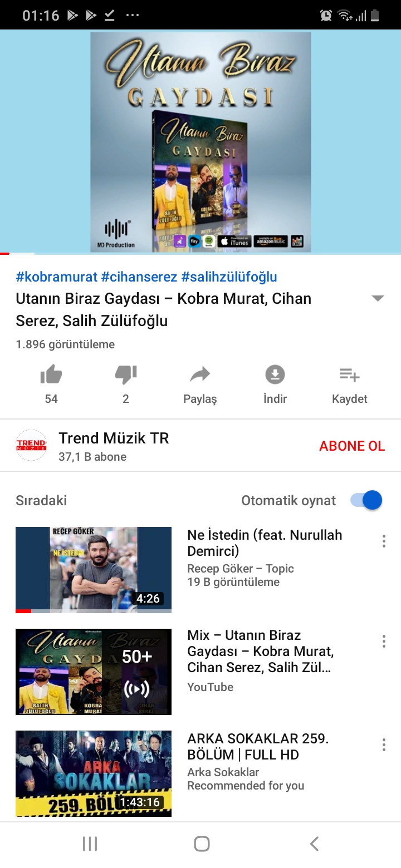Image resolution: width=401 pixels, height=868 pixels.
Task: Download the video with İndir icon
Action: [x=275, y=374]
